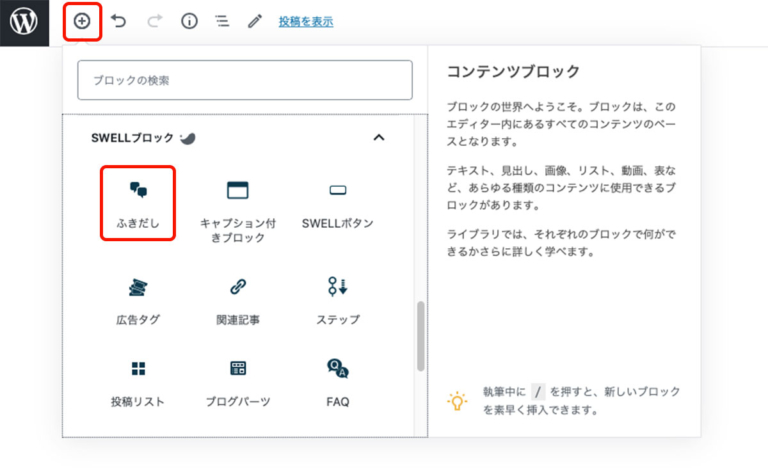Click the block list scrollbar thumb
Screen dimensions: 768x476
420,336
